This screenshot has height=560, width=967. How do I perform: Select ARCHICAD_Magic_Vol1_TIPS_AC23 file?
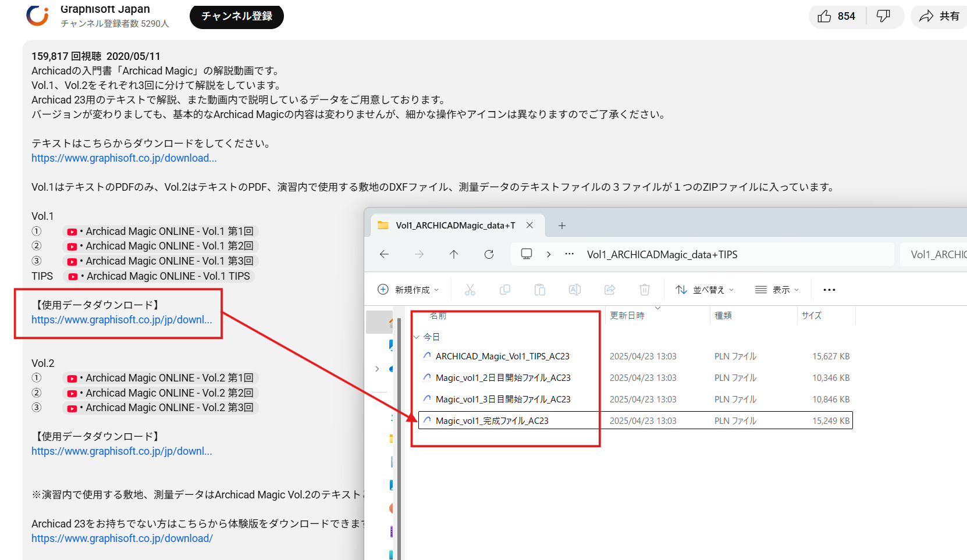click(502, 356)
